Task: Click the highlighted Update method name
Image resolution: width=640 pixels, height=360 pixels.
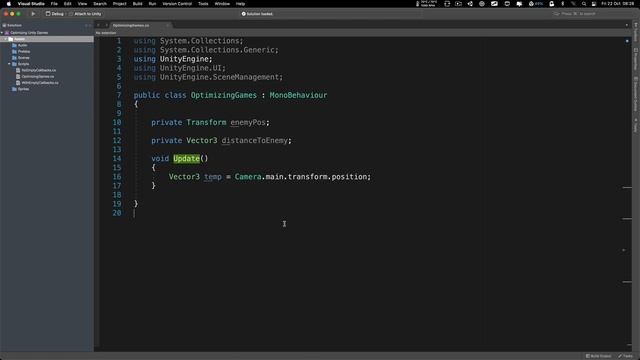Action: 187,158
